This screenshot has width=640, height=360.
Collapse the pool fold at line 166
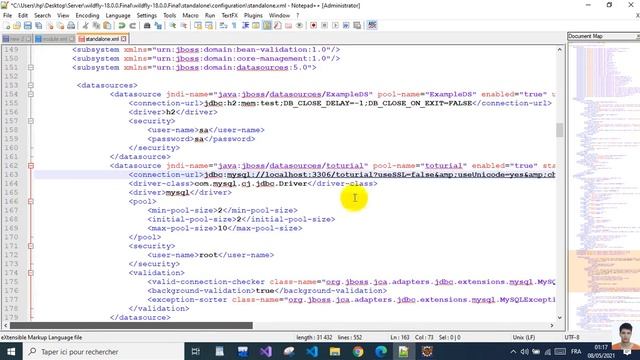coord(31,201)
